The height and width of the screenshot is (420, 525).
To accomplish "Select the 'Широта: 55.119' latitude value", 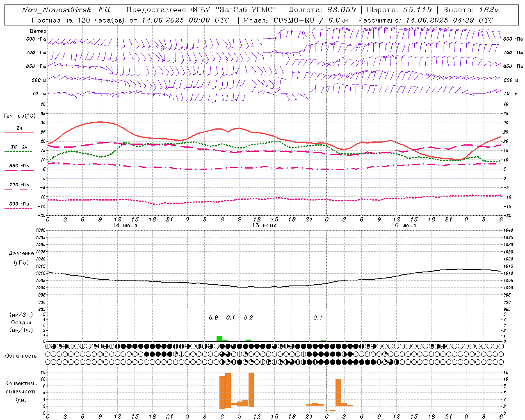I will [399, 10].
